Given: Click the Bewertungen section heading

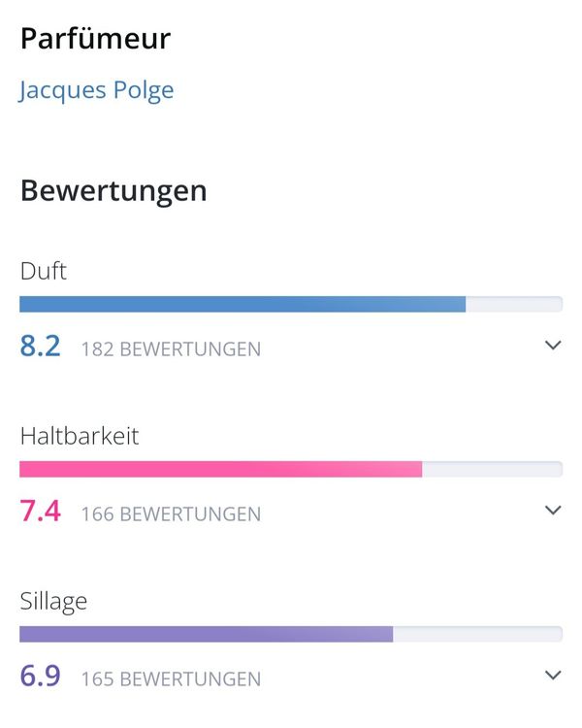Looking at the screenshot, I should pos(113,190).
